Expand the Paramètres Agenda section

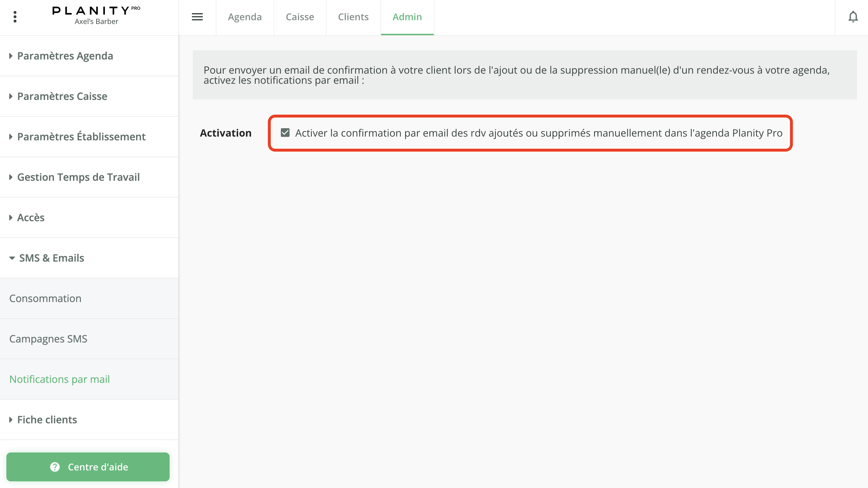click(x=65, y=56)
